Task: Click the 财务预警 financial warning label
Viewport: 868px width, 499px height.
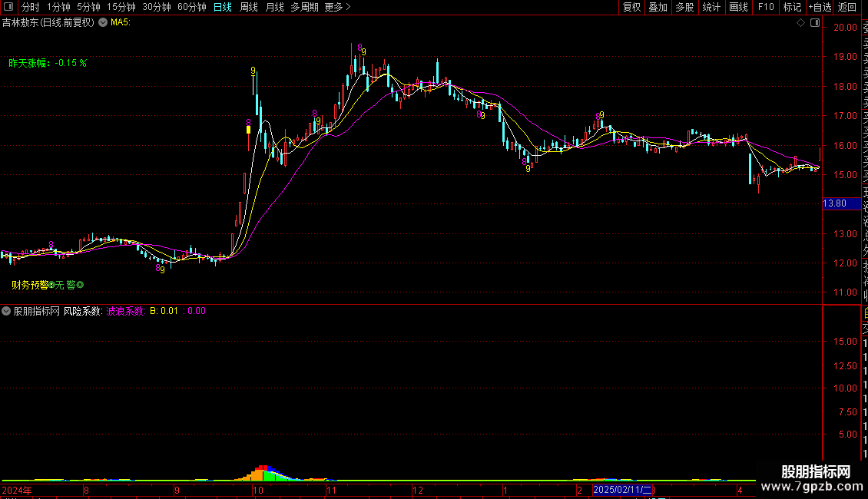Action: (x=30, y=285)
